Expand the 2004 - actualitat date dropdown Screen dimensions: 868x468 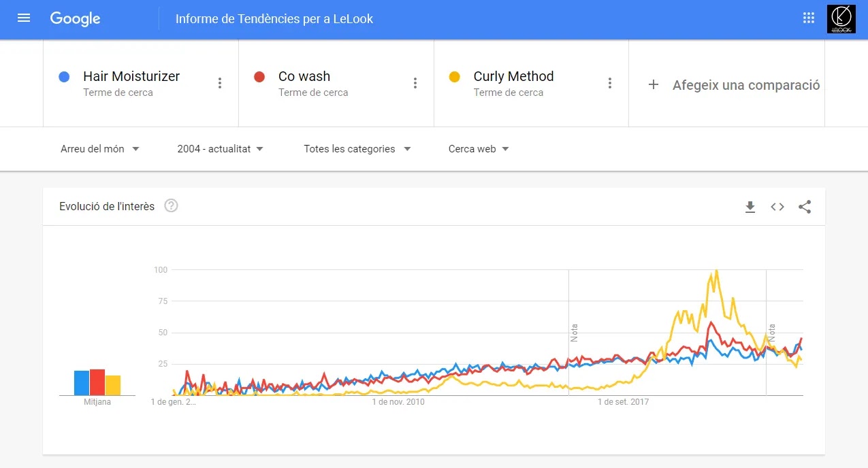pos(220,149)
